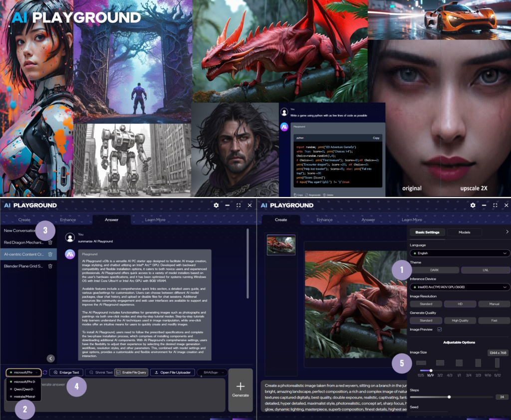Viewport: 511px width, 420px height.
Task: Select the red dragon image thumbnail
Action: [x=281, y=244]
